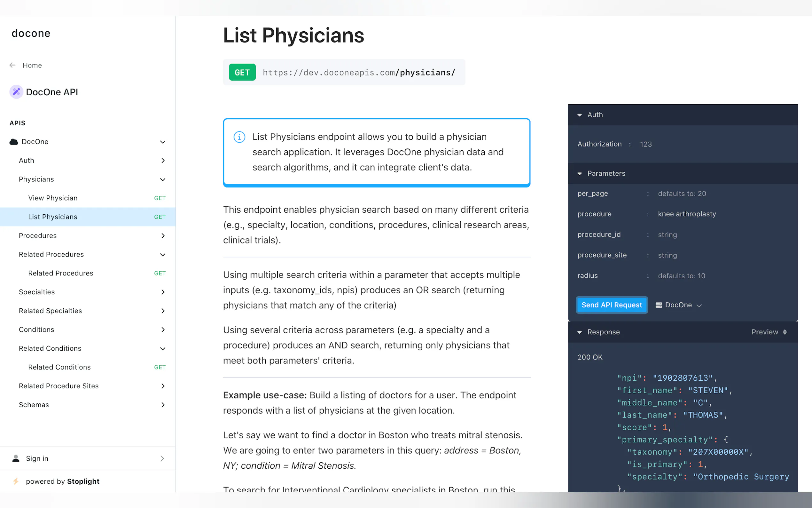Click the Stoplight lightning bolt icon
Viewport: 812px width, 508px height.
[x=16, y=481]
